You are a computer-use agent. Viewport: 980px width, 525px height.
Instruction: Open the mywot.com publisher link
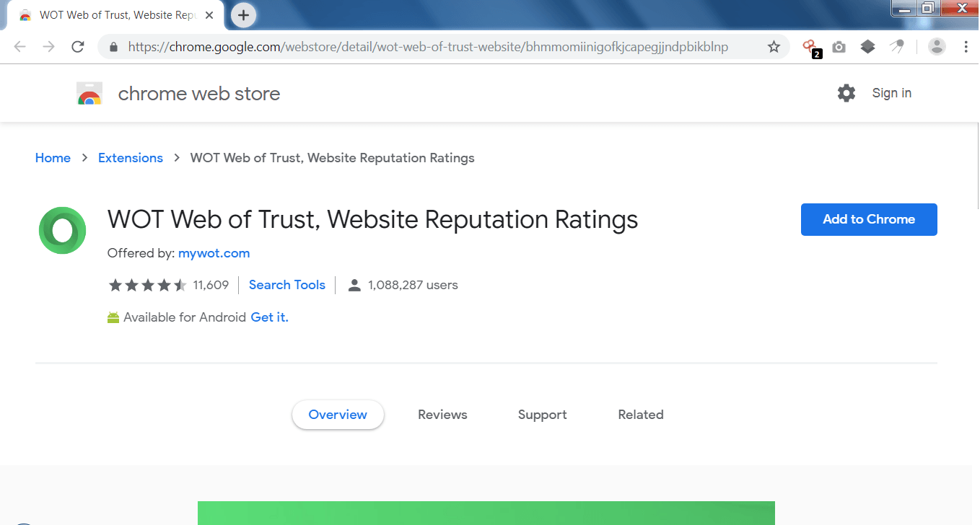coord(214,253)
